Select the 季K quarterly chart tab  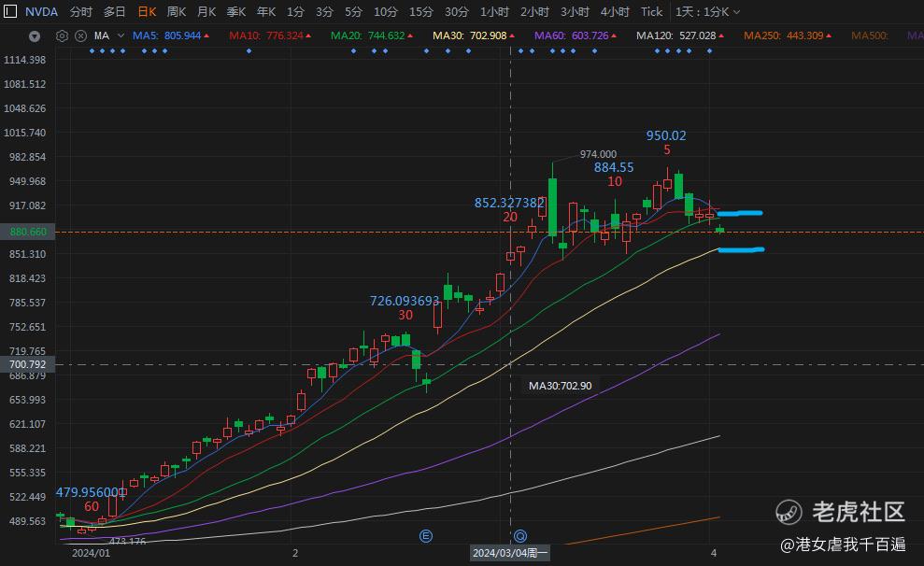click(236, 12)
